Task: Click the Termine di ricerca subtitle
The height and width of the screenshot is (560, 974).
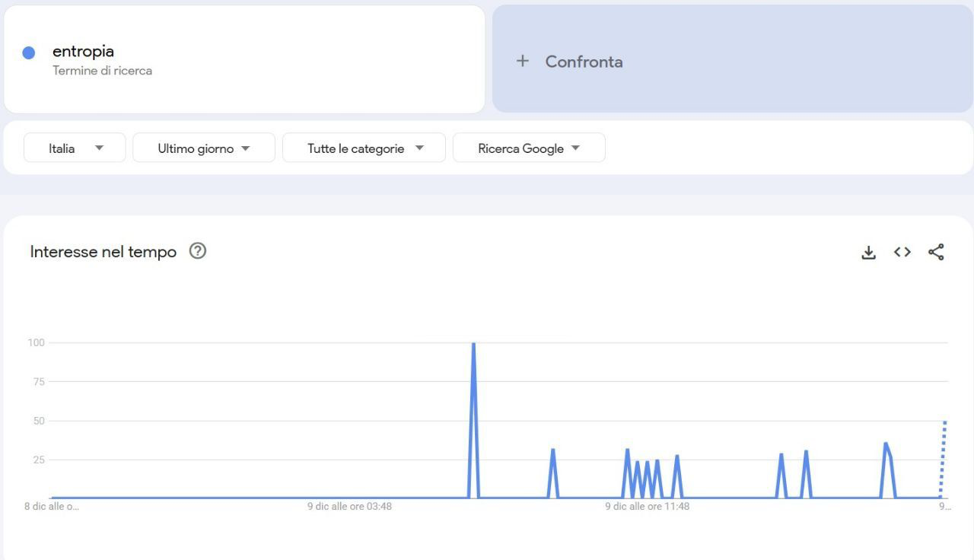Action: 102,71
